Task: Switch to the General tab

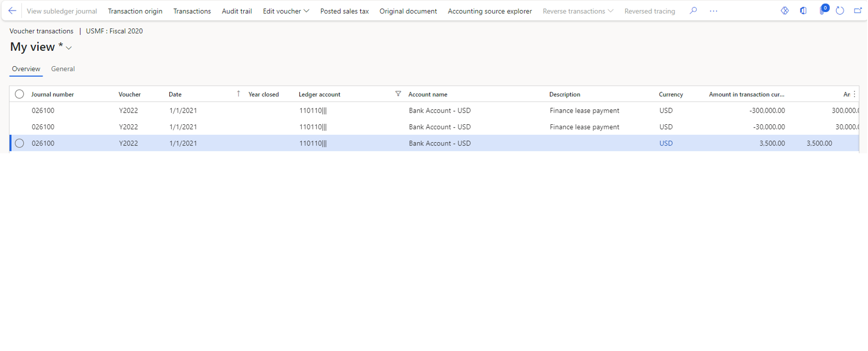Action: tap(63, 69)
